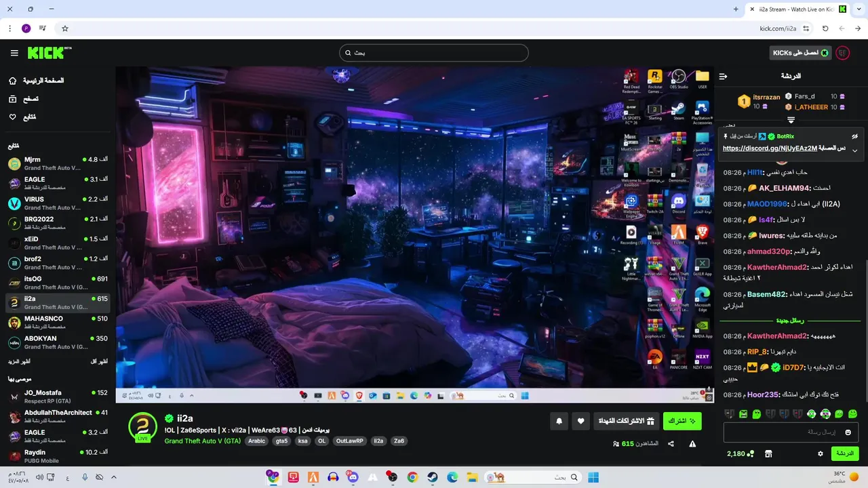Select the Za6 tag
This screenshot has width=868, height=488.
point(399,441)
